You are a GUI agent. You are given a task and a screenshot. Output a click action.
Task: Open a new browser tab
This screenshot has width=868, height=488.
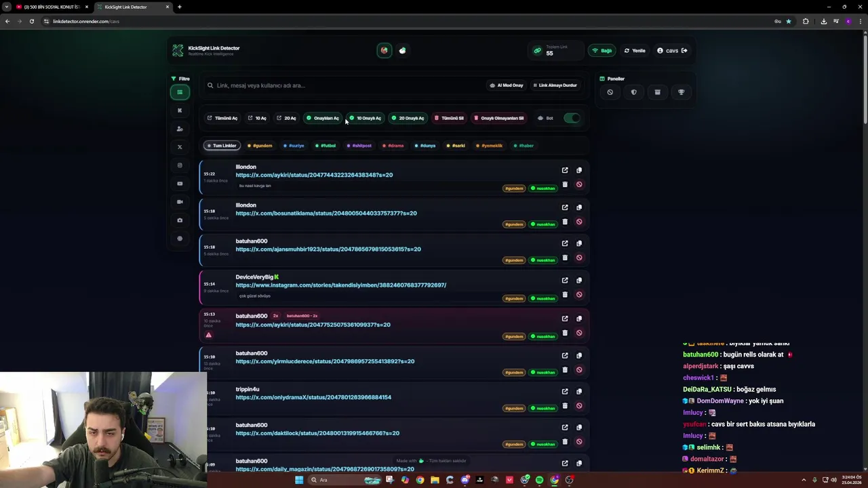[179, 7]
